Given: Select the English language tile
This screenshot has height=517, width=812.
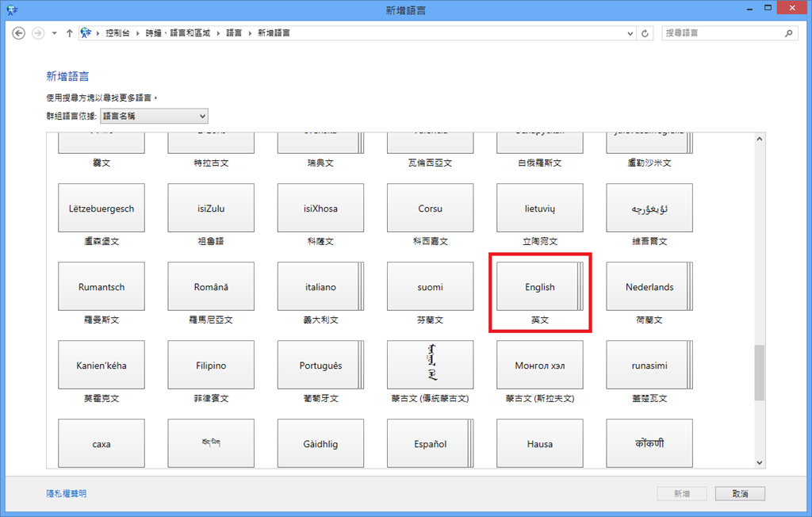Looking at the screenshot, I should [539, 286].
